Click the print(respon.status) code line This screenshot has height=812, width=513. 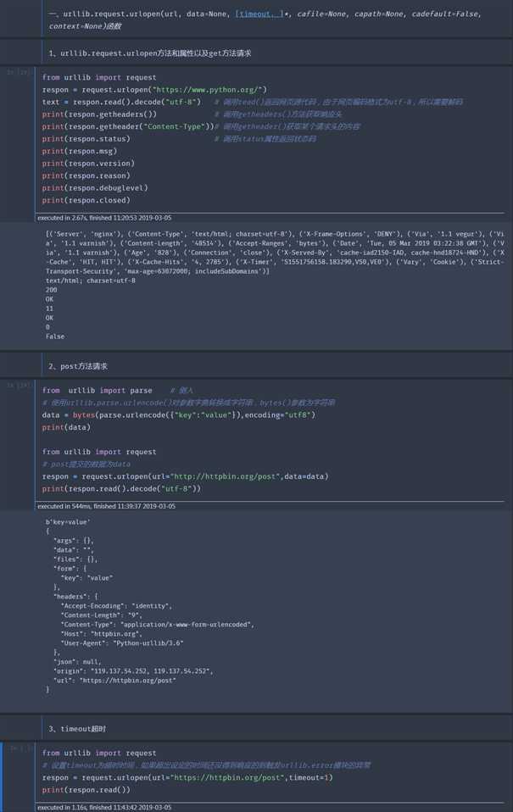click(86, 139)
